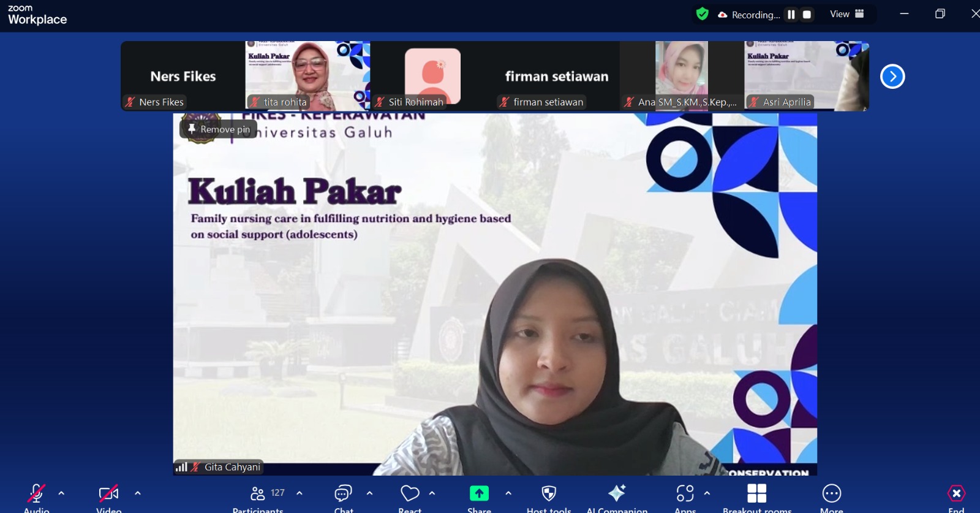Stop the recording
Viewport: 980px width, 513px height.
tap(807, 15)
